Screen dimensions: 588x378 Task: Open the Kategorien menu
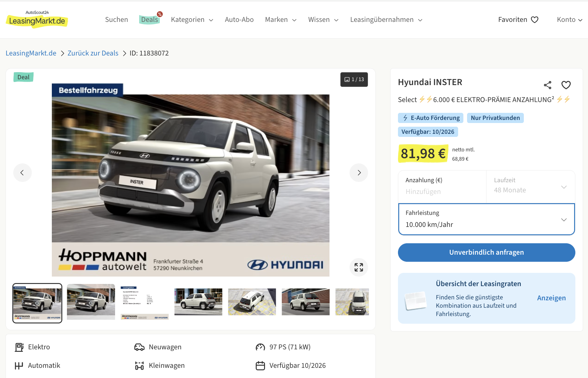[192, 20]
